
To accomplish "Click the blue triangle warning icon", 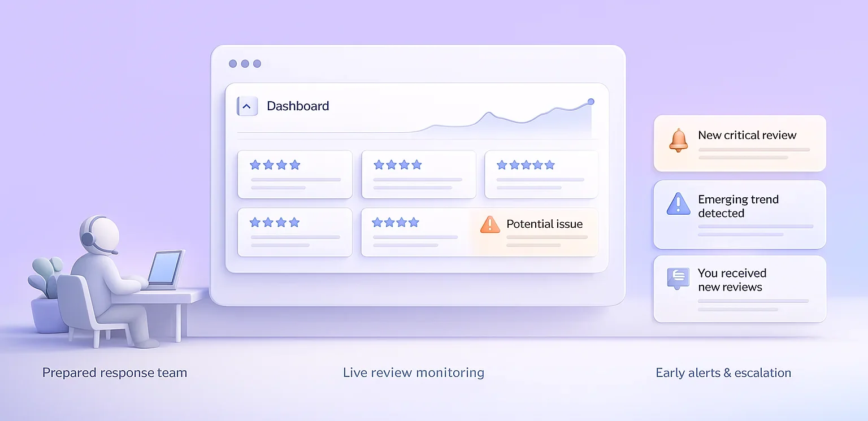I will [678, 203].
